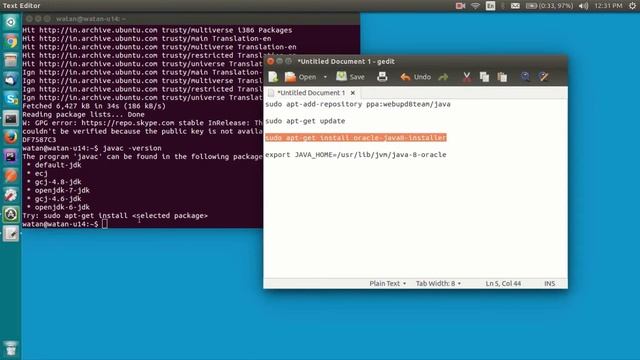Click the screen recording indicator in top panel

click(460, 6)
